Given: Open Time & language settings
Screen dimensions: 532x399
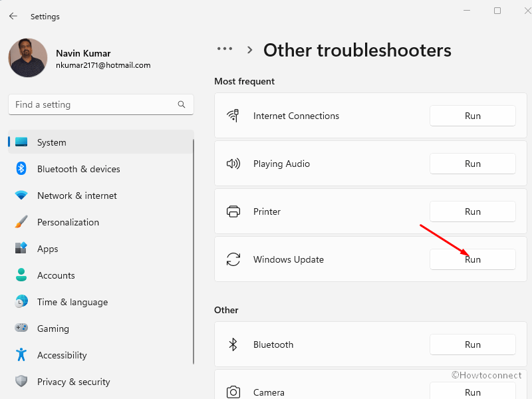Looking at the screenshot, I should (101, 302).
